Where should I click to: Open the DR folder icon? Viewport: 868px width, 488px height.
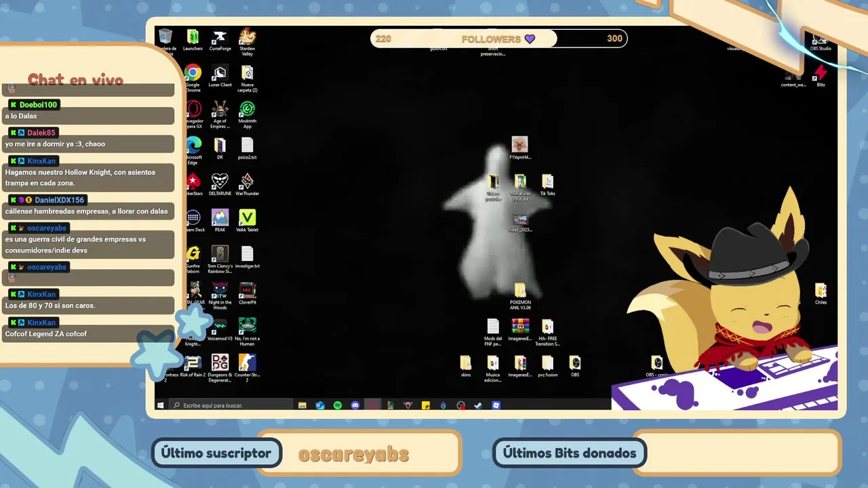pyautogui.click(x=220, y=148)
